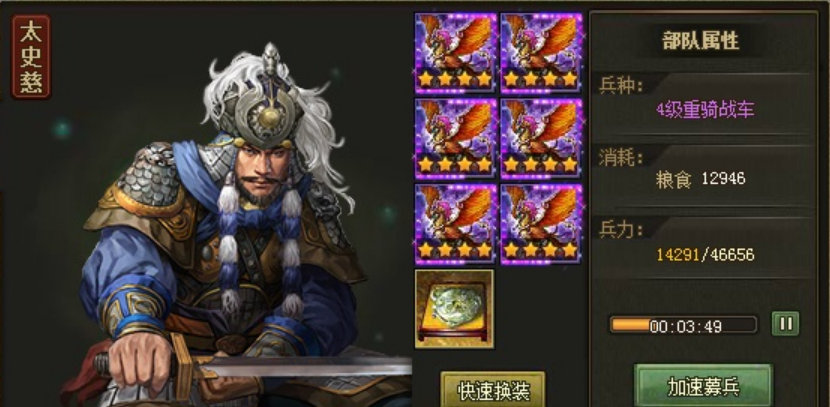Select the top-left griffin equipment slot
The height and width of the screenshot is (407, 830).
[456, 53]
